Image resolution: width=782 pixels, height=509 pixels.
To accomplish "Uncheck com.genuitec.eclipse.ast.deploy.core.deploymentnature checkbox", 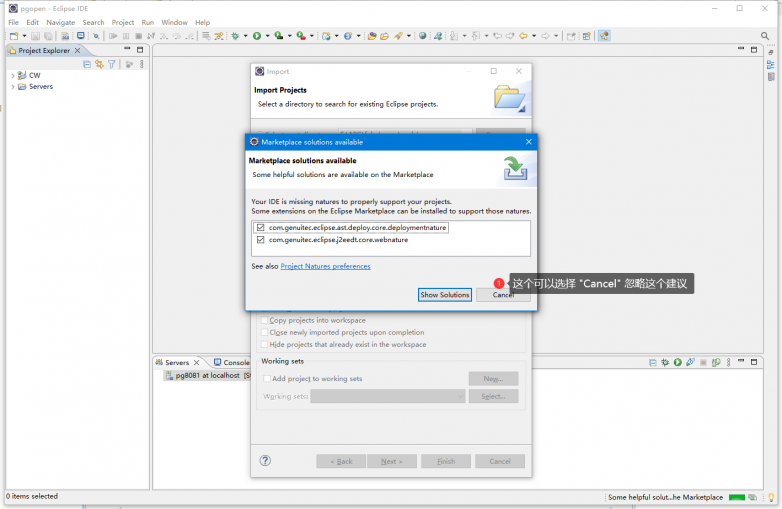I will (x=260, y=228).
